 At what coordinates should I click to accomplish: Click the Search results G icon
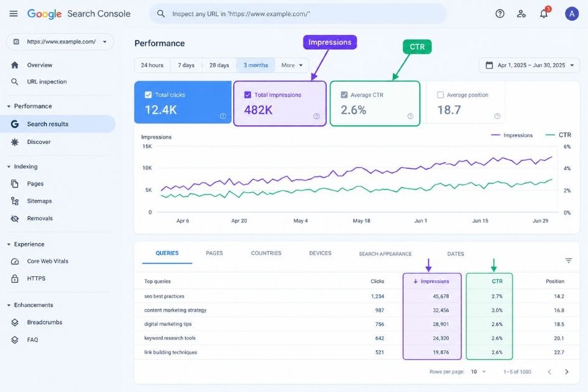(x=14, y=124)
